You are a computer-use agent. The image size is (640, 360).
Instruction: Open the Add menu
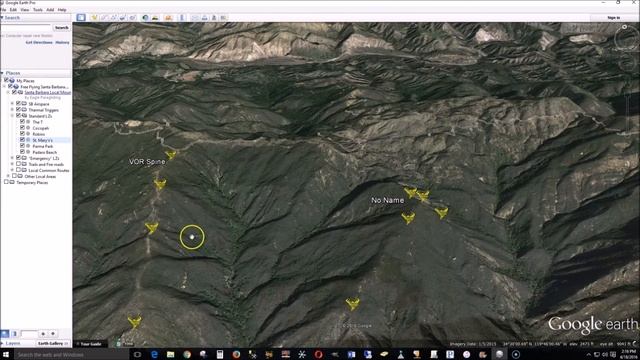[x=50, y=9]
